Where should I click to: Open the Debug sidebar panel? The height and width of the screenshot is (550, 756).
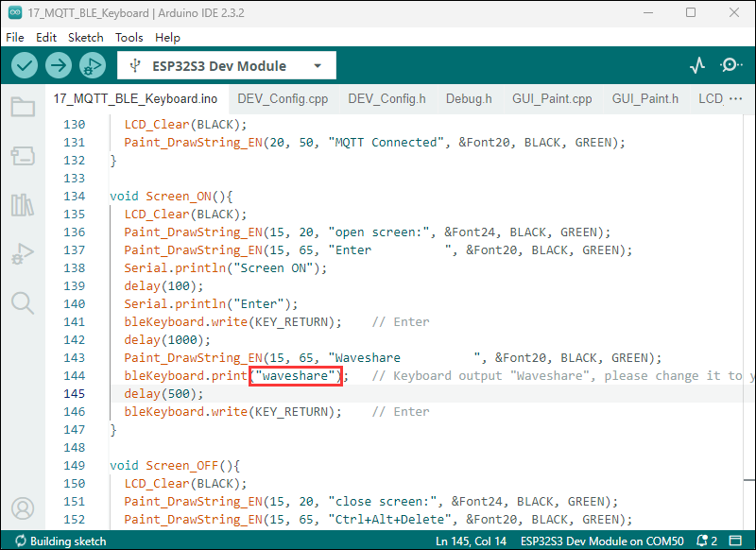[23, 253]
